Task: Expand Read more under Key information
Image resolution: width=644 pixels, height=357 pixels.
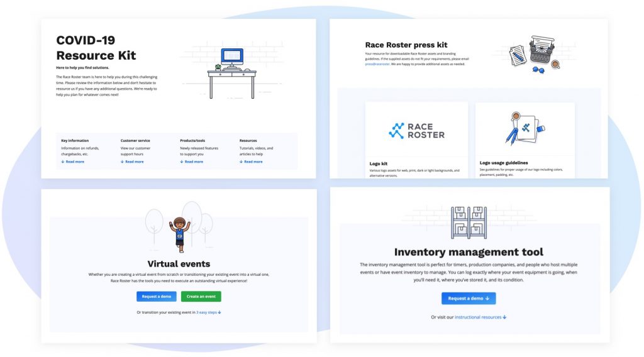Action: (x=73, y=162)
